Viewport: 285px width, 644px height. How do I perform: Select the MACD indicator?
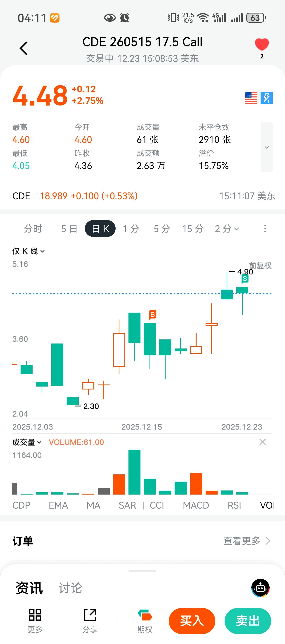[x=196, y=505]
